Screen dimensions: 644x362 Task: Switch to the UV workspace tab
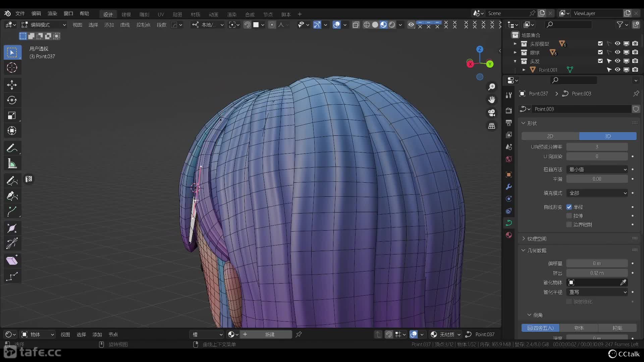point(161,14)
